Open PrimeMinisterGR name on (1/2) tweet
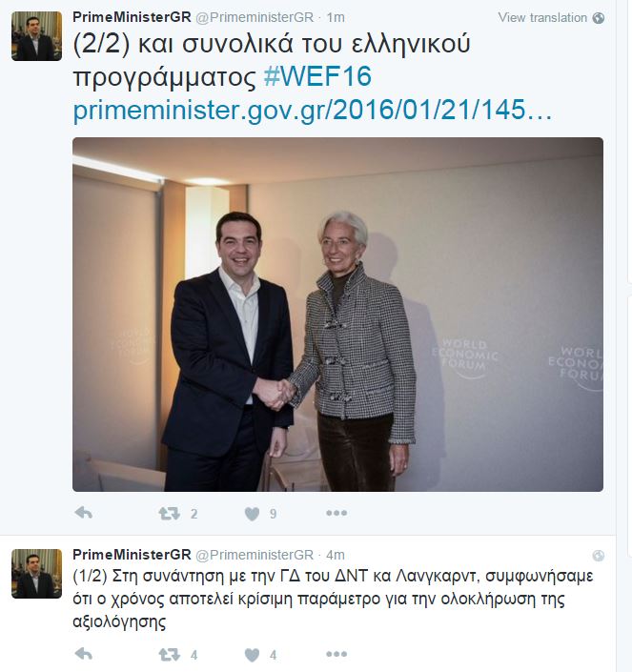This screenshot has height=672, width=632. 132,555
